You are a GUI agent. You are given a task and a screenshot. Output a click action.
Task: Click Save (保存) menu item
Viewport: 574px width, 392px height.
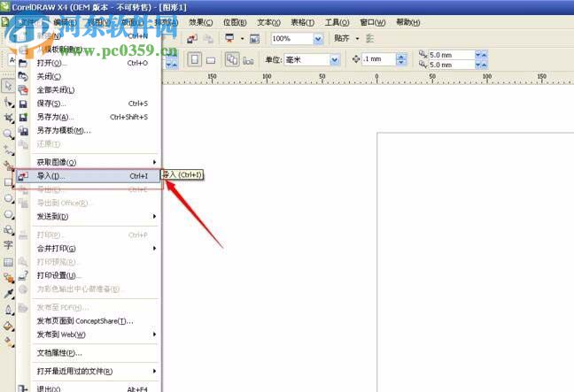tap(88, 104)
